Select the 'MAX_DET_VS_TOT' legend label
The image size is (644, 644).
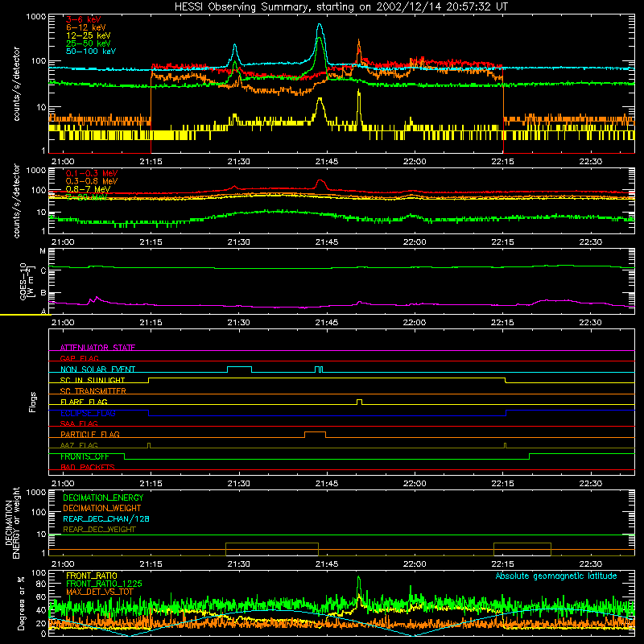(100, 592)
